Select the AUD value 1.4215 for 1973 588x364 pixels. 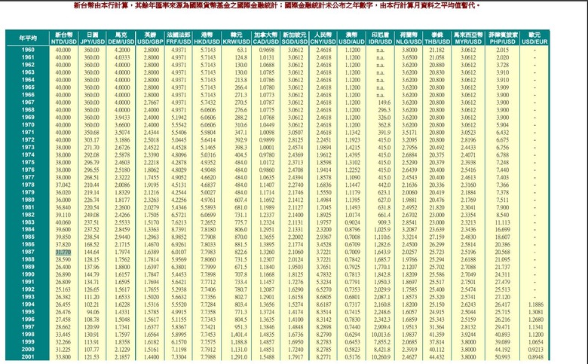point(353,147)
